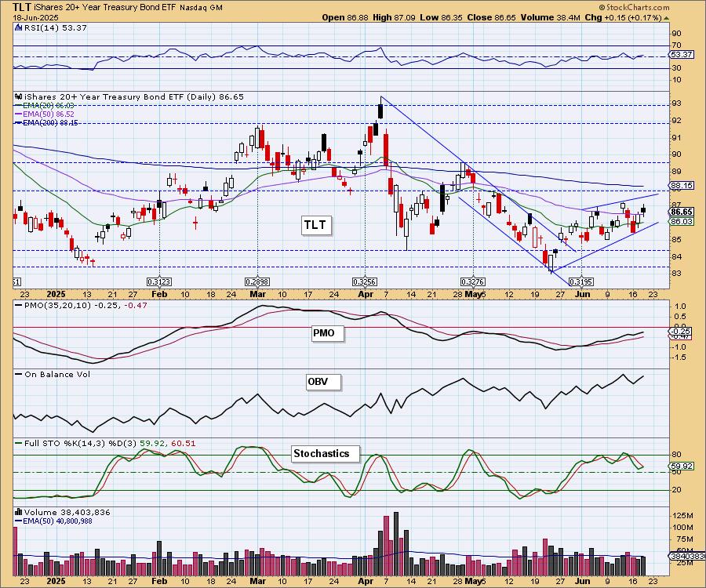Click the 0.3256 marker near Apr
The image size is (706, 588).
365,282
